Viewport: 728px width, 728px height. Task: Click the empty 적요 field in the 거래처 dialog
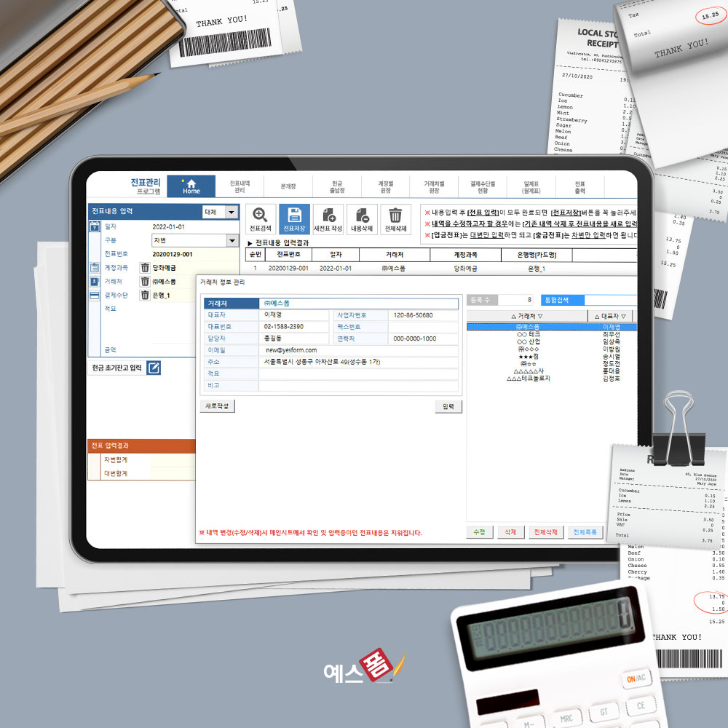click(x=358, y=373)
